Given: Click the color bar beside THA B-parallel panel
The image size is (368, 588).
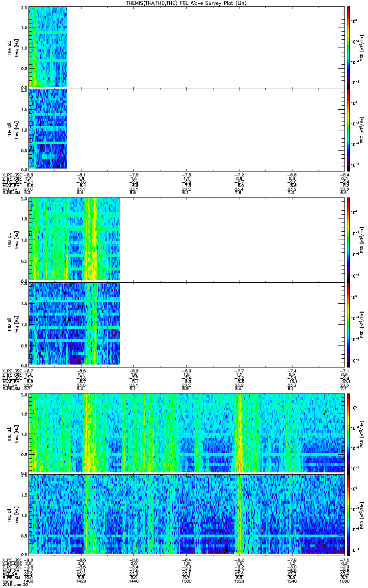Looking at the screenshot, I should (348, 129).
